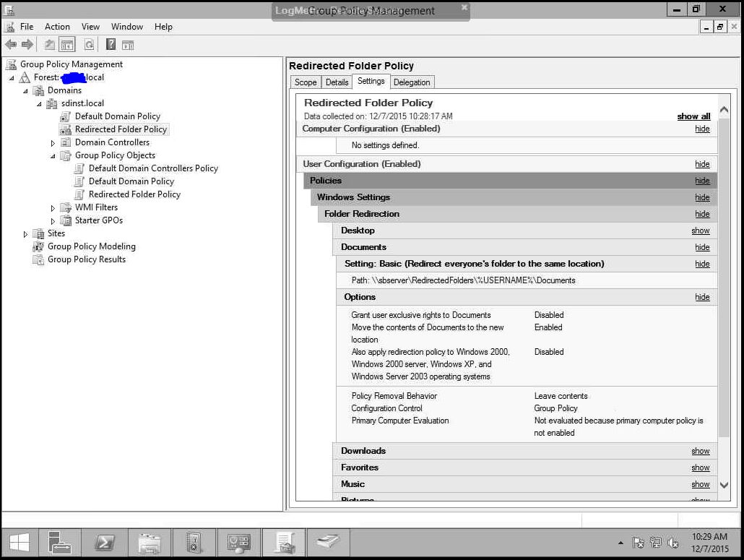The image size is (744, 560).
Task: Open Windows PowerShell from the taskbar
Action: pyautogui.click(x=105, y=542)
